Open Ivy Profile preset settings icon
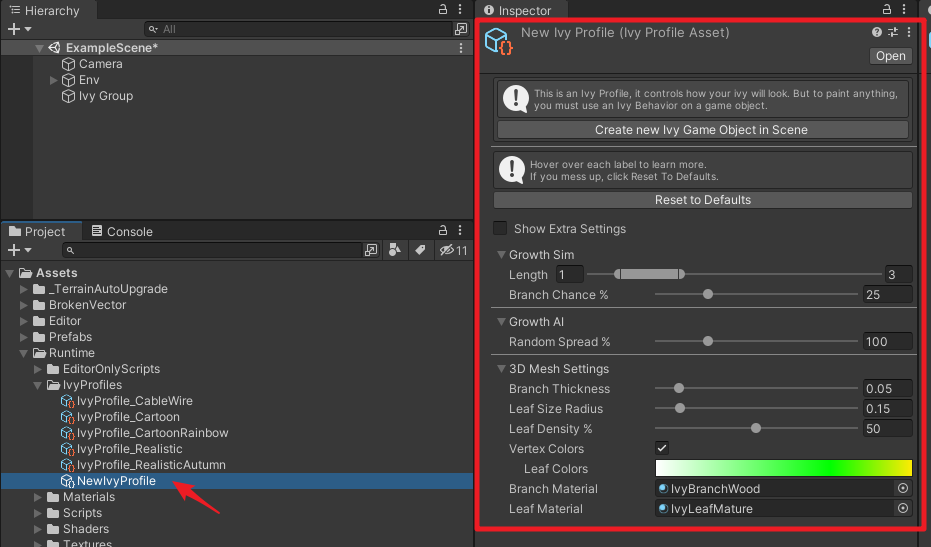This screenshot has width=931, height=547. tap(893, 33)
